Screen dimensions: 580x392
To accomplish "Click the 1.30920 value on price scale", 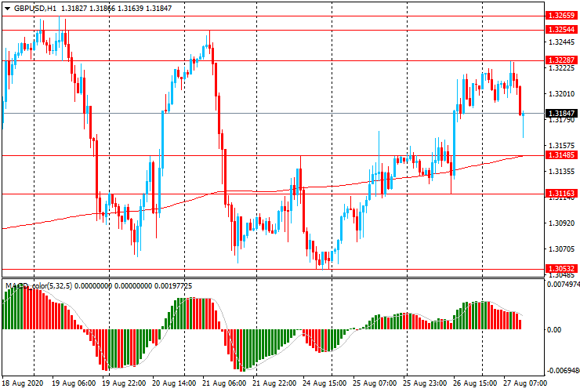I will click(x=562, y=223).
